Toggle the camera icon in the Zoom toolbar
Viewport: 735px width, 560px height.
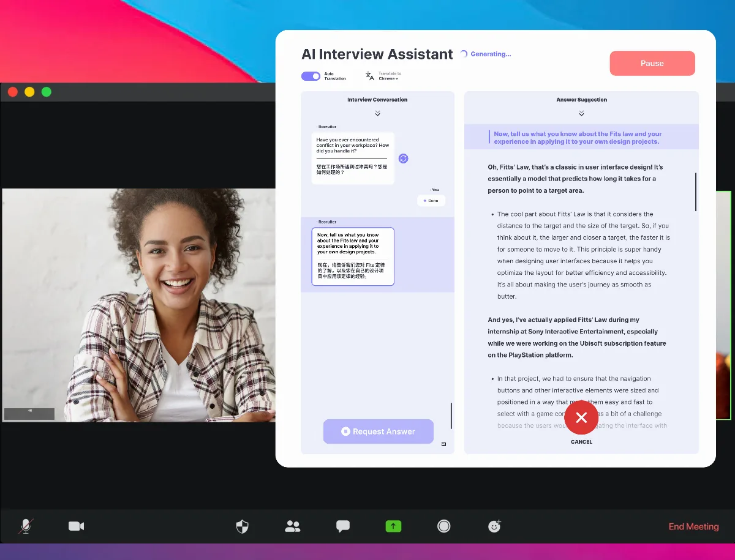coord(77,526)
